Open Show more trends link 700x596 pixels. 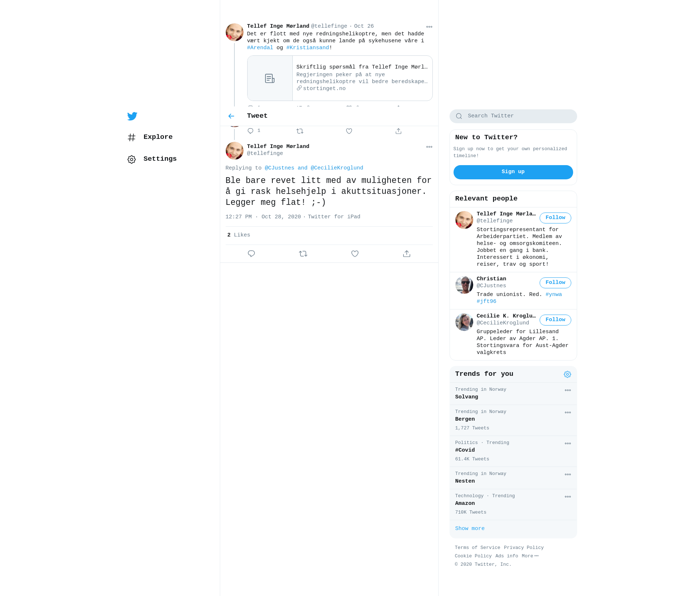click(x=470, y=529)
